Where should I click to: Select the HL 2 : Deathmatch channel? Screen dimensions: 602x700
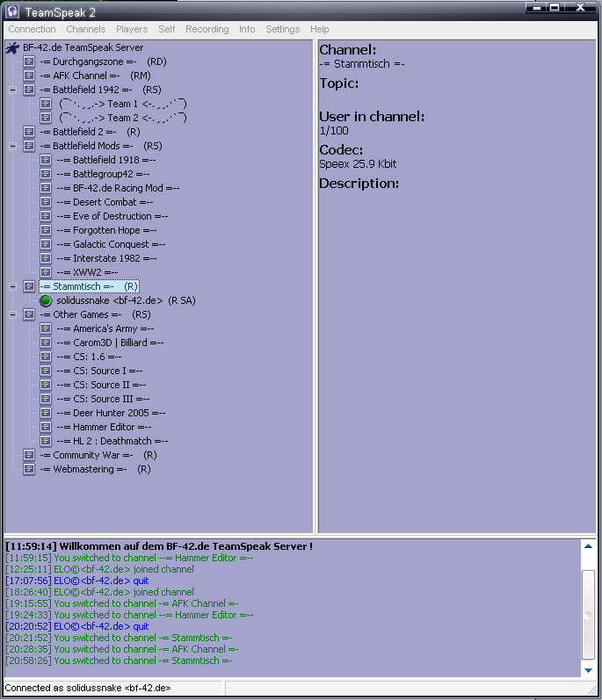(x=112, y=441)
